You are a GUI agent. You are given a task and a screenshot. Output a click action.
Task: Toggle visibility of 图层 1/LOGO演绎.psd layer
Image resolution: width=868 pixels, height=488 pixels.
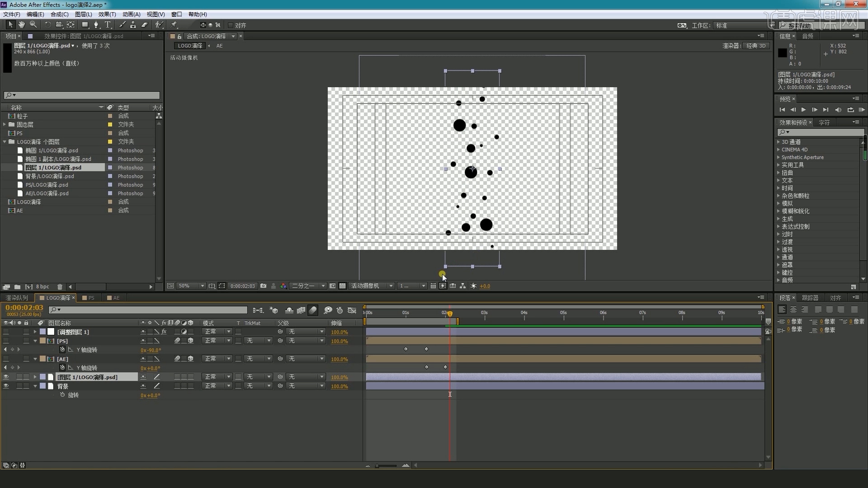click(x=6, y=377)
